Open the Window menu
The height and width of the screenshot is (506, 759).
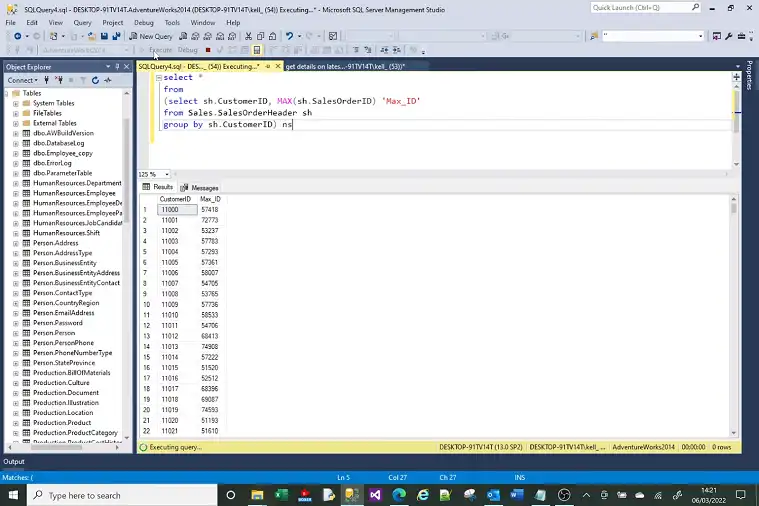point(203,23)
